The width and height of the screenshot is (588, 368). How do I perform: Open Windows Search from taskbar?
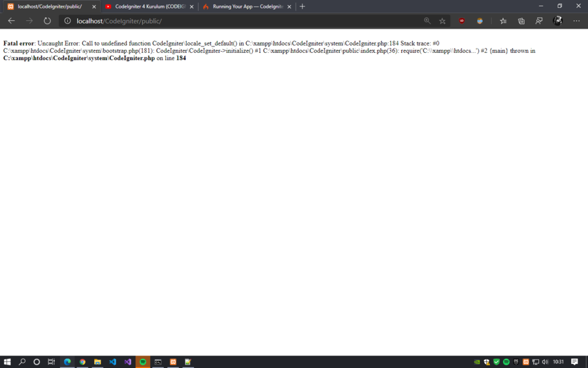[x=22, y=362]
